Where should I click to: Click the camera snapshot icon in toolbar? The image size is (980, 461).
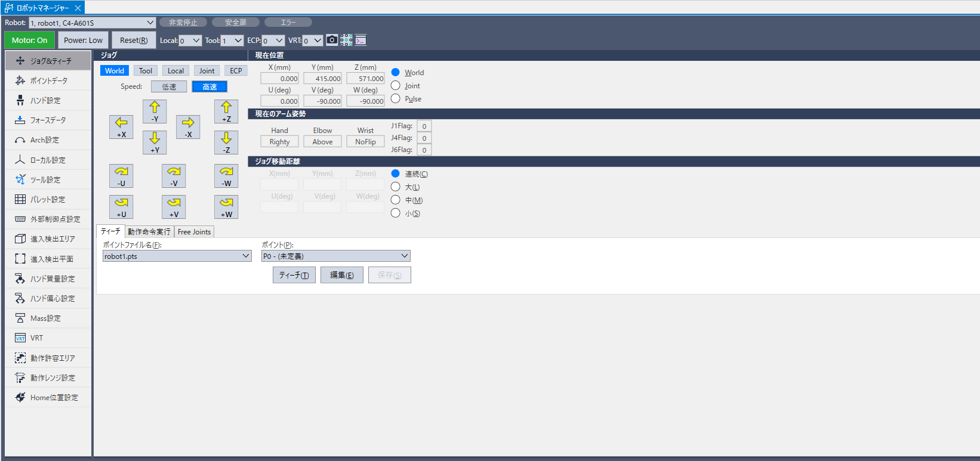332,40
